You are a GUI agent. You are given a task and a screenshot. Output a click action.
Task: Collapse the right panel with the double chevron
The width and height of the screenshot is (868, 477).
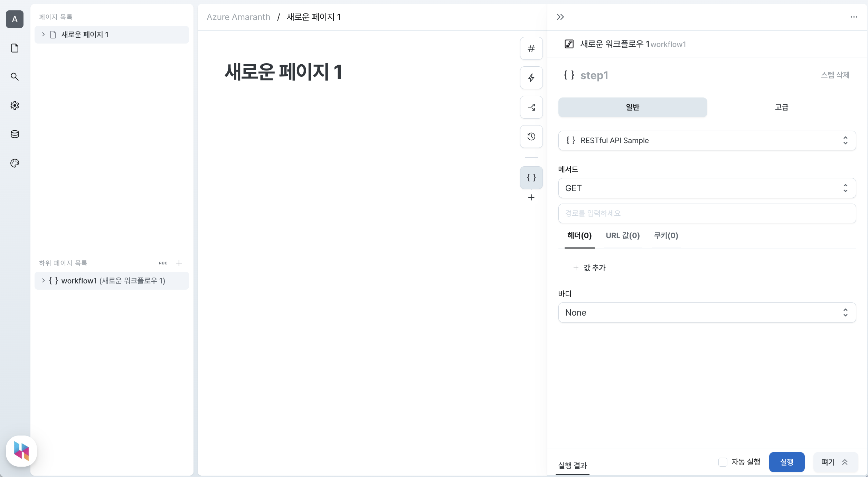[560, 17]
